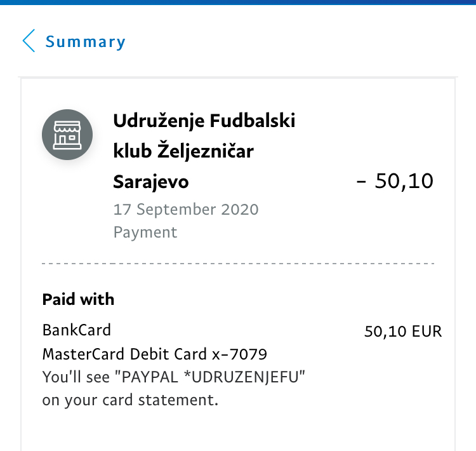Click the Paid with heading
This screenshot has width=476, height=451.
(78, 299)
